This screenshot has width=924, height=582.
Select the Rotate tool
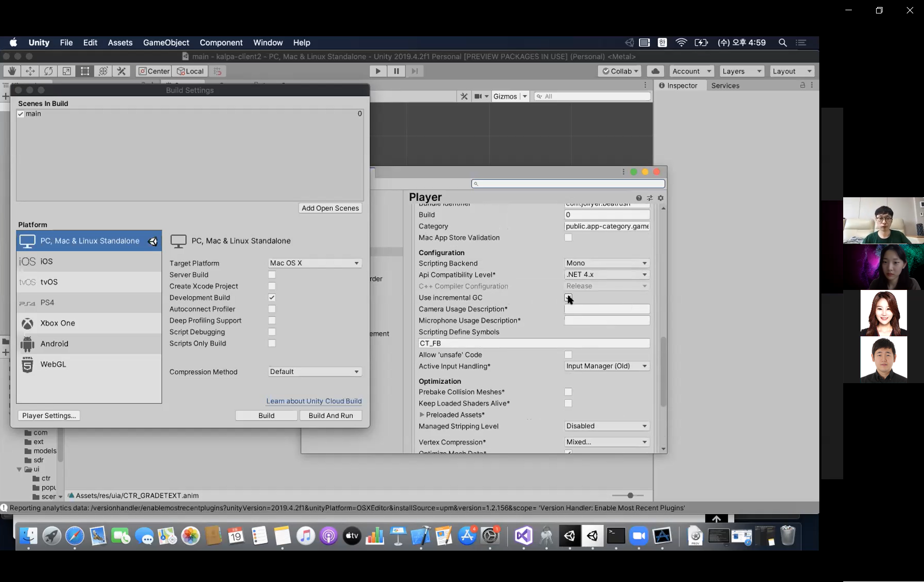point(48,71)
